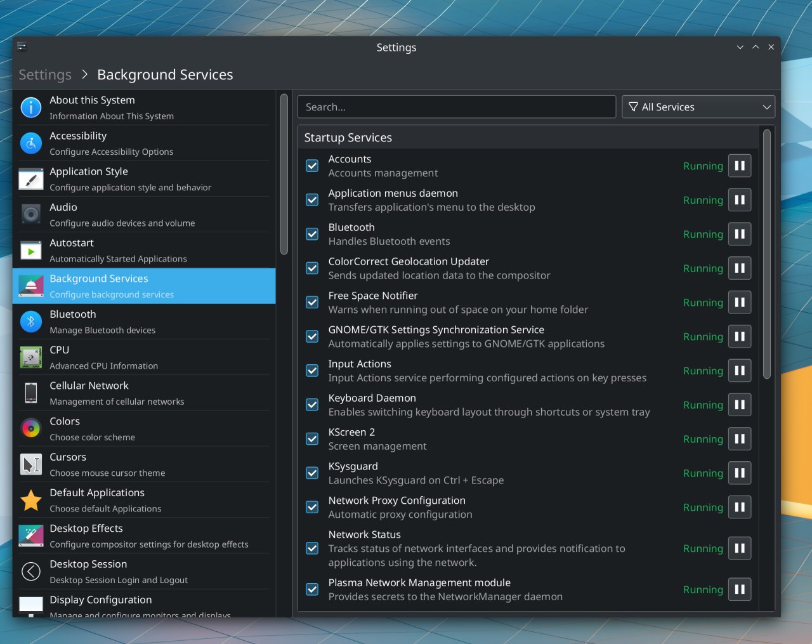The width and height of the screenshot is (812, 644).
Task: Disable Keyboard Daemon checkbox
Action: 312,405
